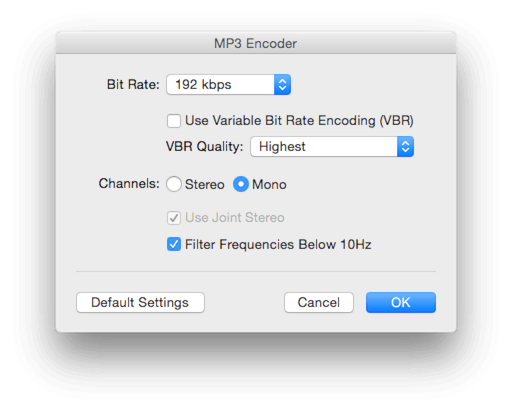Click the "VBR Quality:" field label
Viewport: 512px width, 412px height.
[205, 147]
